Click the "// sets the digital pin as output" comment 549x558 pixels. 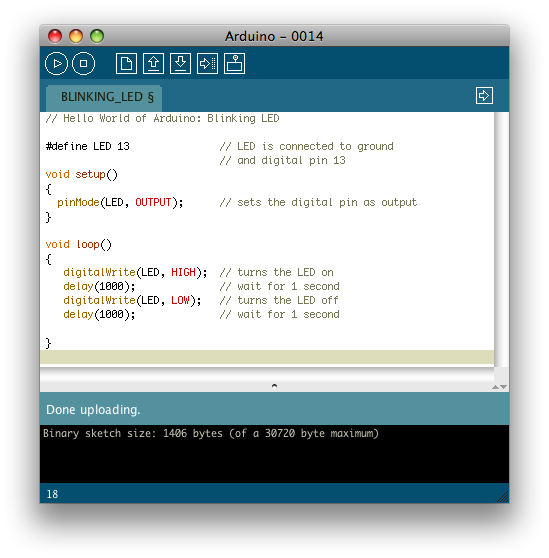[x=318, y=202]
